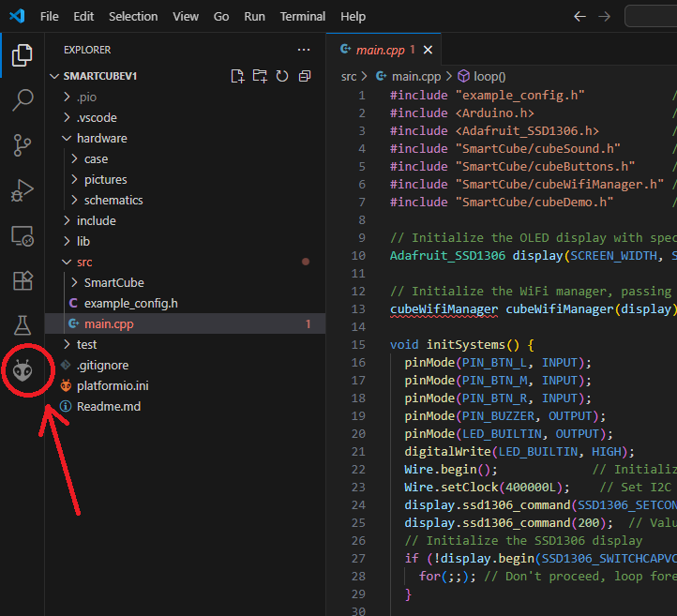This screenshot has height=616, width=677.
Task: Open the PlatformIO alien icon in activity bar
Action: coord(23,372)
